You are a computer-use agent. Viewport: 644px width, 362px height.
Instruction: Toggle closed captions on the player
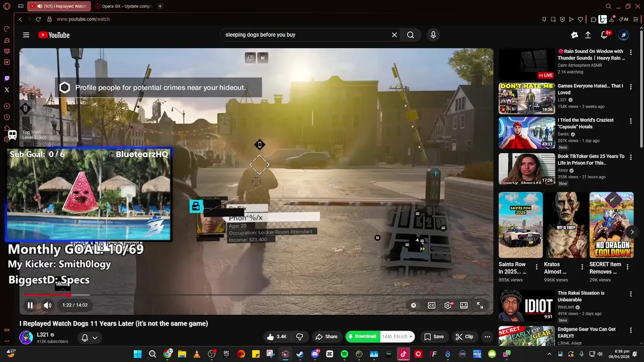pyautogui.click(x=432, y=305)
